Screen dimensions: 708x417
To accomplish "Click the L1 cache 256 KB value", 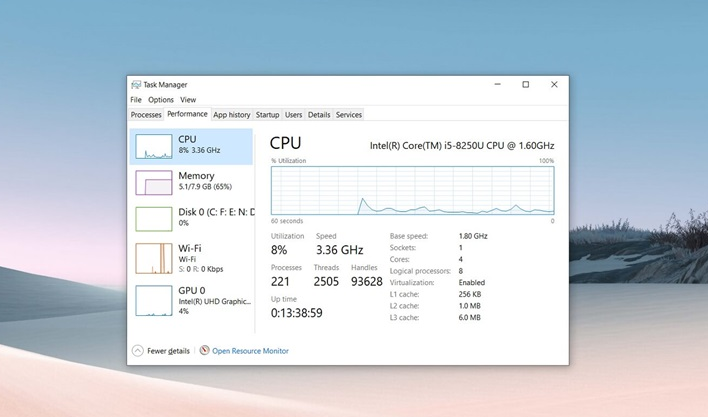I will click(470, 294).
